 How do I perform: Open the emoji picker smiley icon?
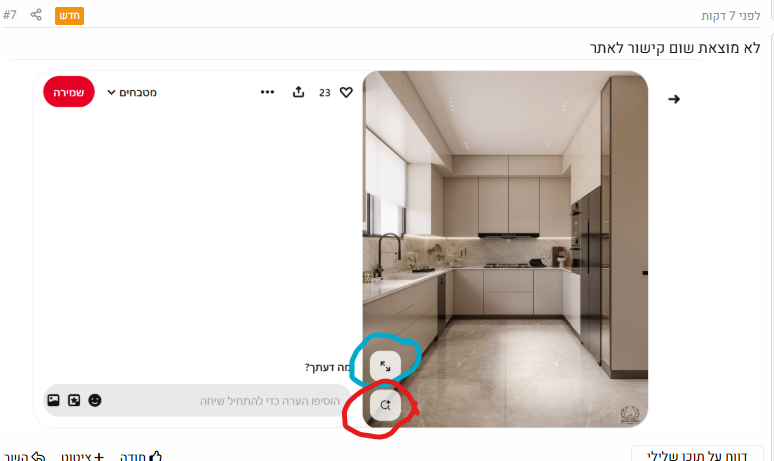click(x=95, y=400)
